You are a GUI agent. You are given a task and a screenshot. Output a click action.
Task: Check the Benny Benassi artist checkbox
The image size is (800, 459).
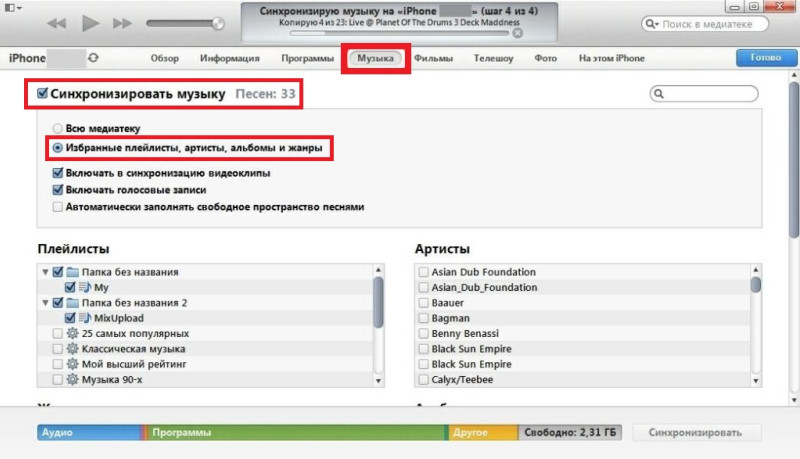click(x=423, y=334)
